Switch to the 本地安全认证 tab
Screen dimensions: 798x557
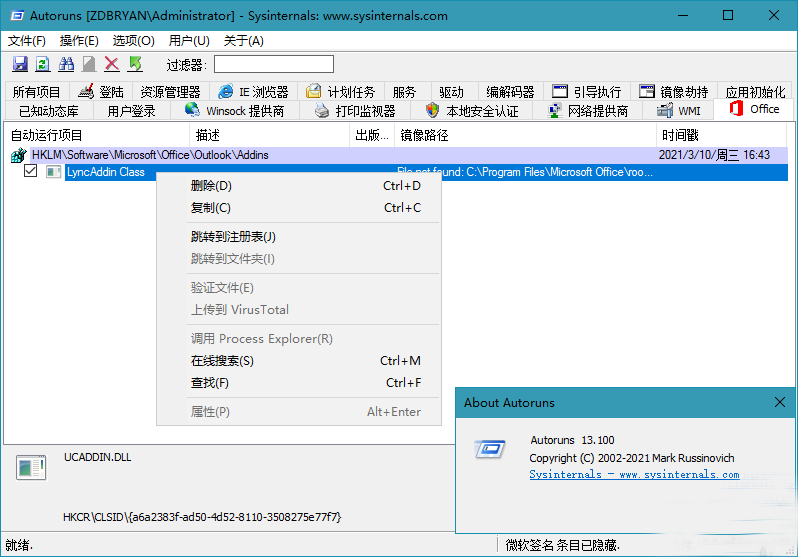pyautogui.click(x=472, y=111)
